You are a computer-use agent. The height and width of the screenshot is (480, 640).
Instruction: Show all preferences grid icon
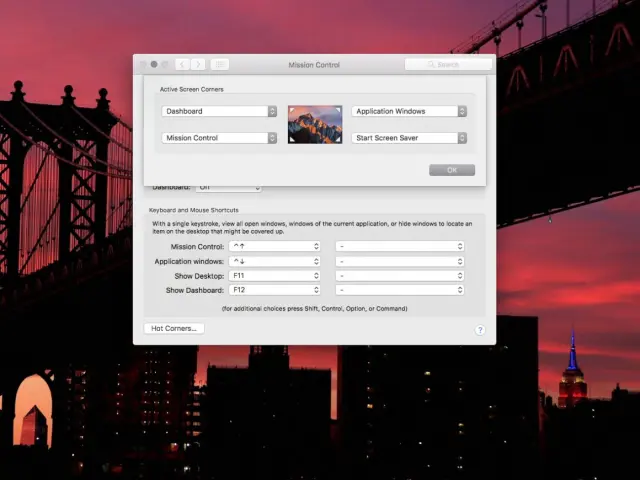coord(220,64)
